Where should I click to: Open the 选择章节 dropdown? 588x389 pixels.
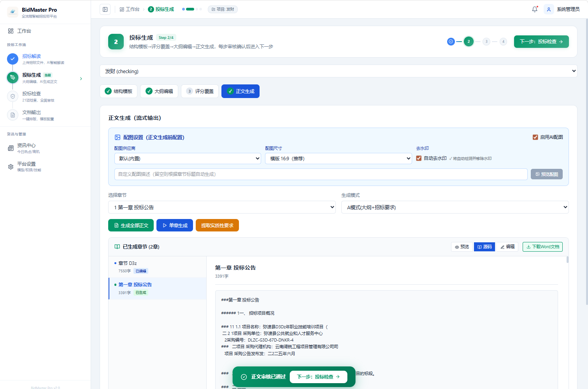coord(222,207)
